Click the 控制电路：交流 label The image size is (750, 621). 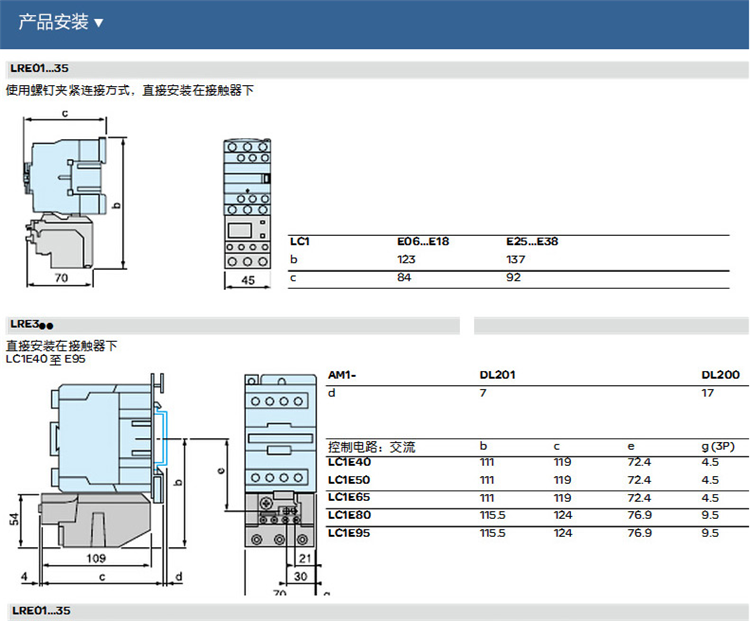(372, 447)
